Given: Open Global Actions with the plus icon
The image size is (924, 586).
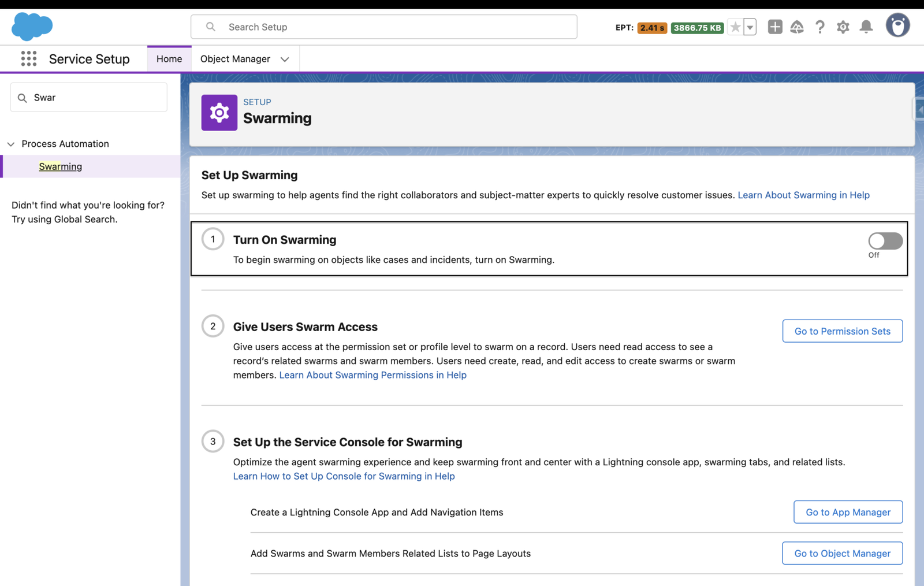Looking at the screenshot, I should (774, 27).
